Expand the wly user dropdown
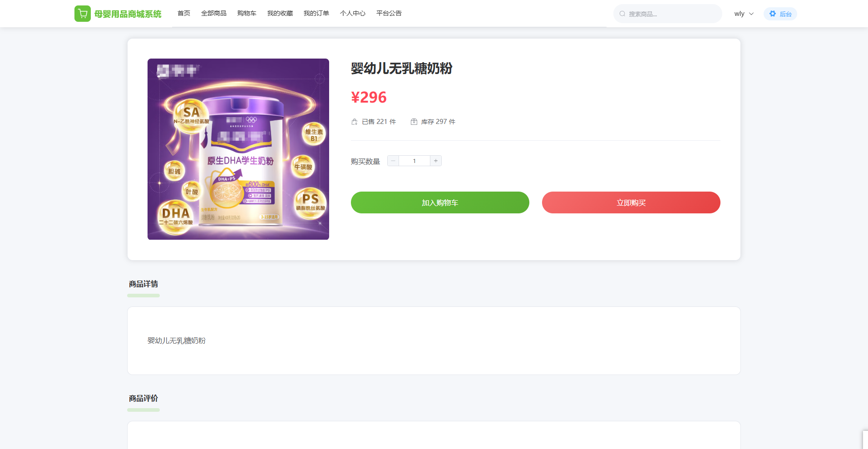Viewport: 868px width, 449px height. [744, 14]
